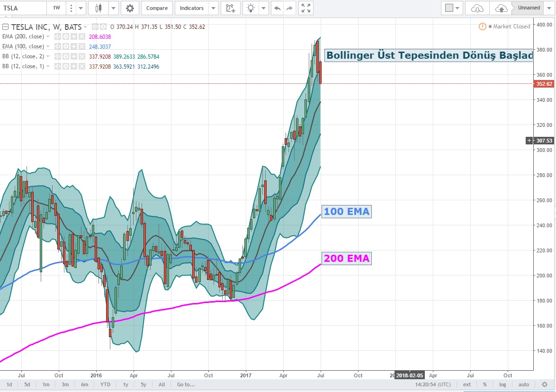Undo the last chart action
This screenshot has height=392, width=556.
pyautogui.click(x=278, y=8)
